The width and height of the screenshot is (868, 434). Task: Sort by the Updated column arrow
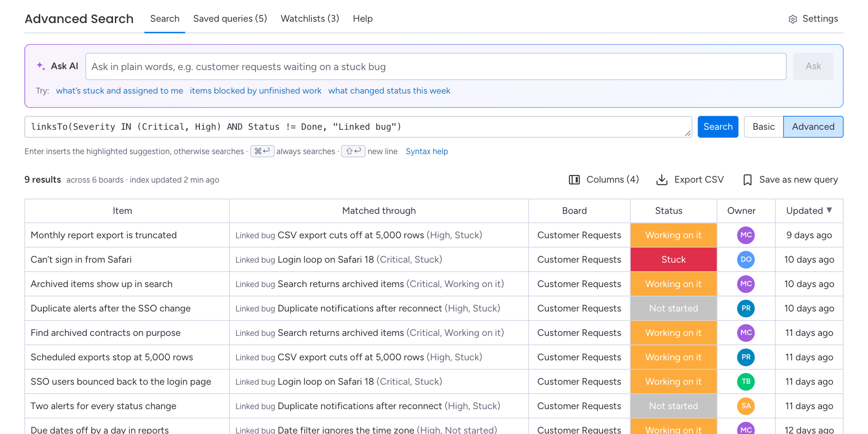tap(829, 210)
